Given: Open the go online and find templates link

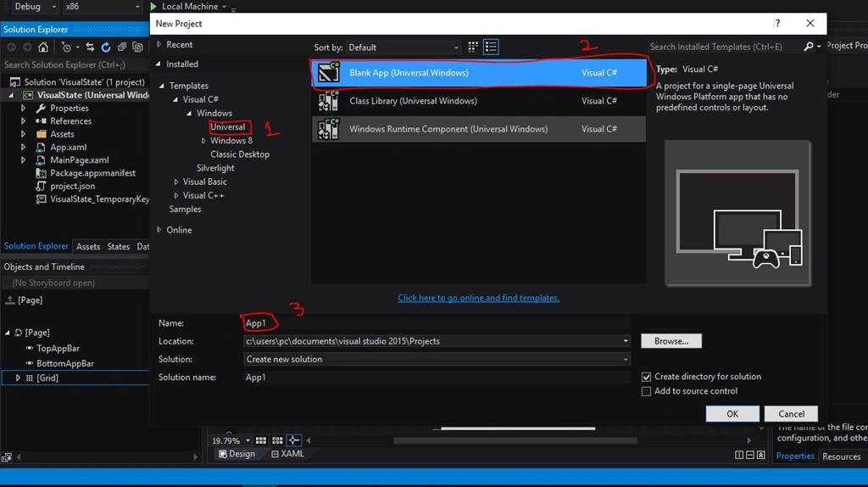Looking at the screenshot, I should pos(478,298).
